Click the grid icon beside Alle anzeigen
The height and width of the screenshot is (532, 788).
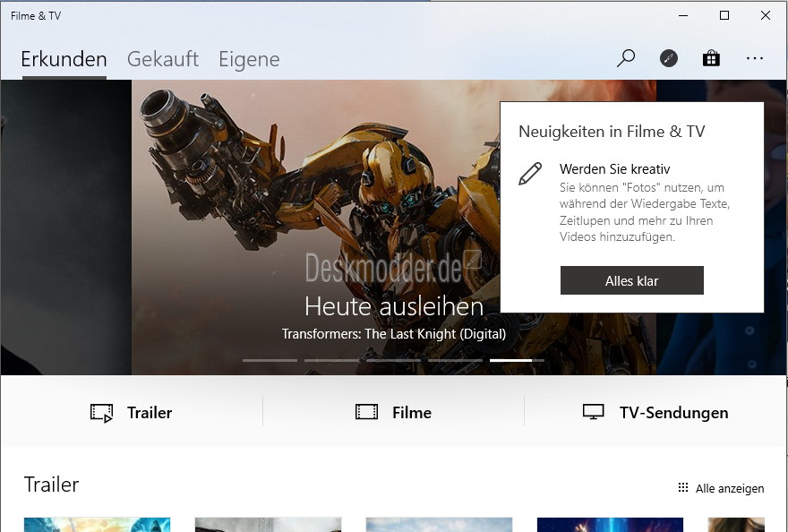(682, 487)
